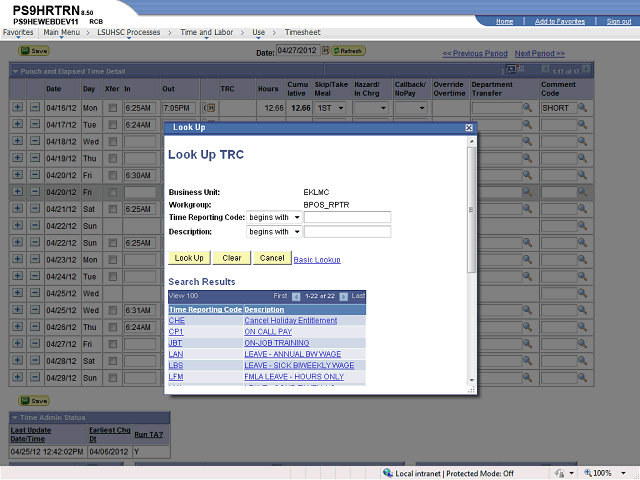Click Refresh button near Date
Viewport: 640px width, 480px height.
[348, 51]
